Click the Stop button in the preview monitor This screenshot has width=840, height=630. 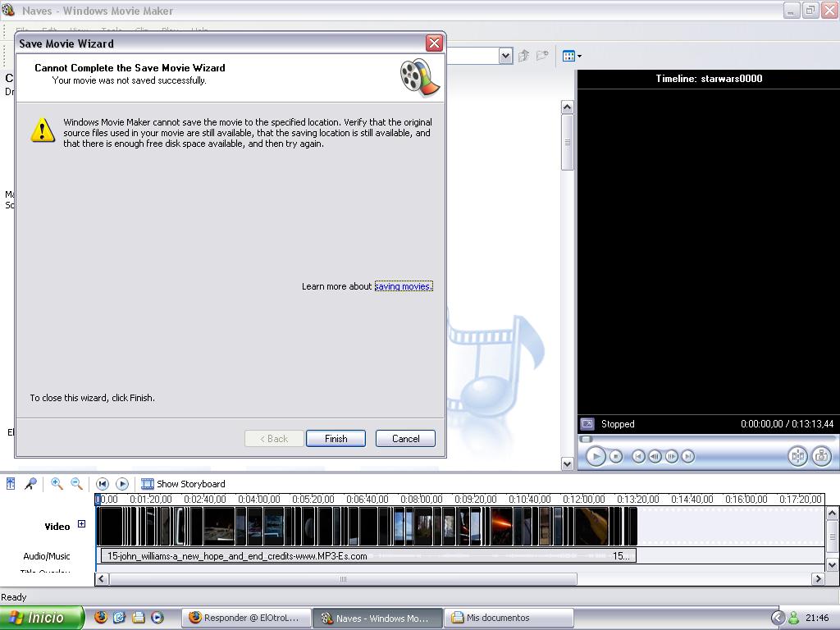pyautogui.click(x=616, y=456)
